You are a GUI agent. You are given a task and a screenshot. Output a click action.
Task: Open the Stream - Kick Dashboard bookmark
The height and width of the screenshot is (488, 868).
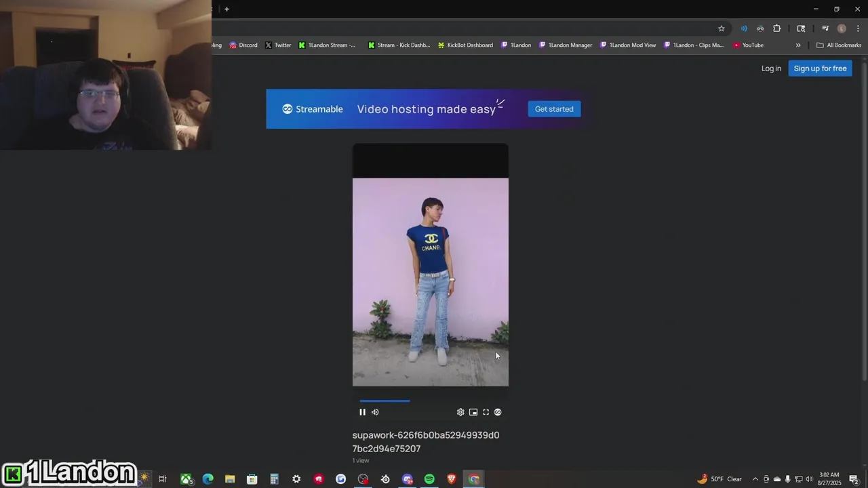tap(399, 45)
